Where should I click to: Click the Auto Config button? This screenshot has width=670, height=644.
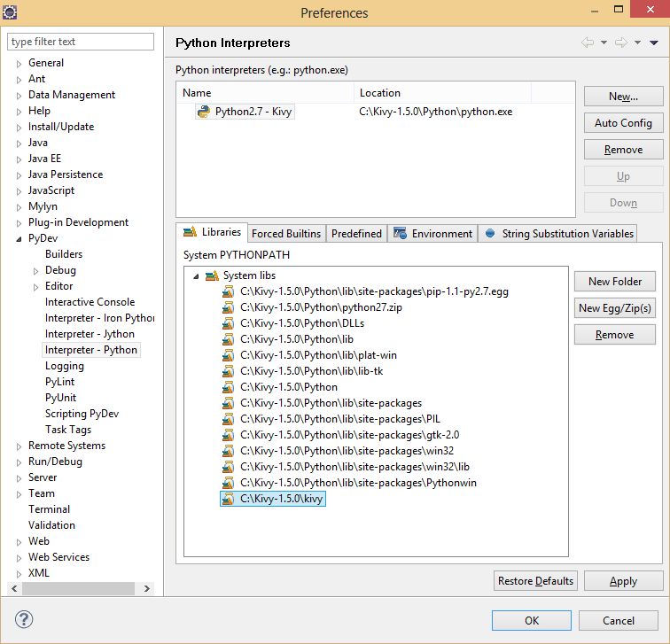[623, 123]
